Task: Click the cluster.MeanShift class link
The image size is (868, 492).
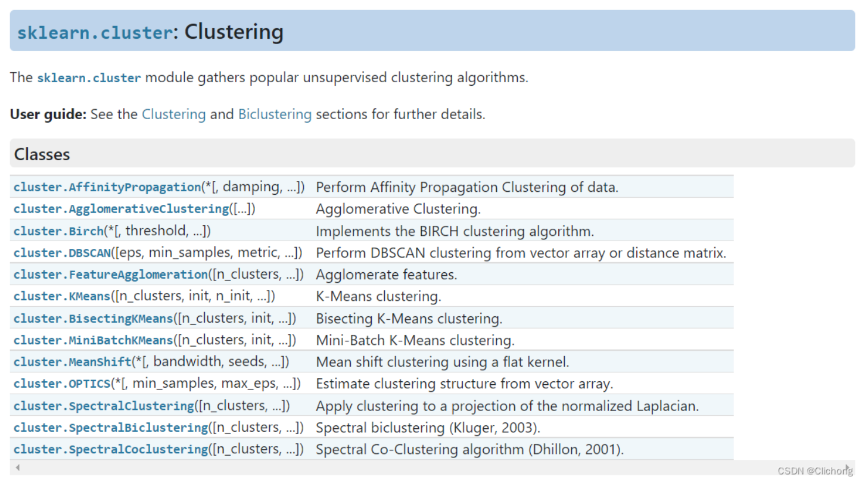Action: tap(72, 362)
